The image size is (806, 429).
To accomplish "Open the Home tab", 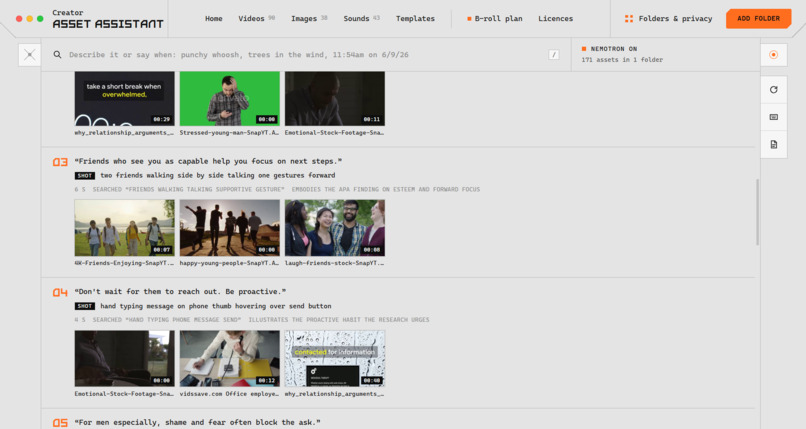I will (213, 18).
